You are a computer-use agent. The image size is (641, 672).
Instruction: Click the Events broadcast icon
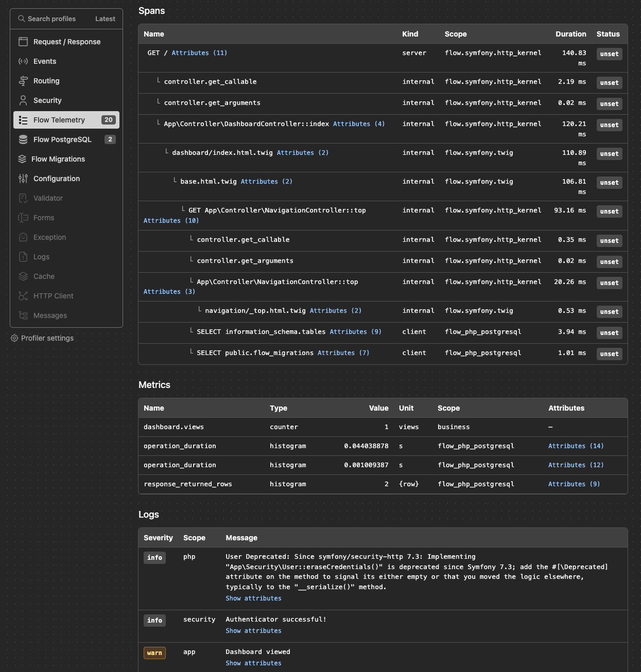click(23, 61)
